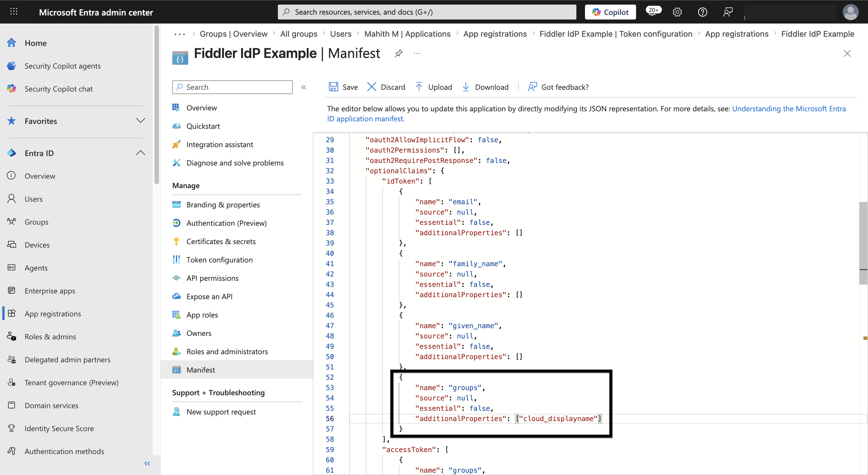The height and width of the screenshot is (475, 868).
Task: Click the App registrations breadcrumb after Token configuration
Action: tap(737, 34)
